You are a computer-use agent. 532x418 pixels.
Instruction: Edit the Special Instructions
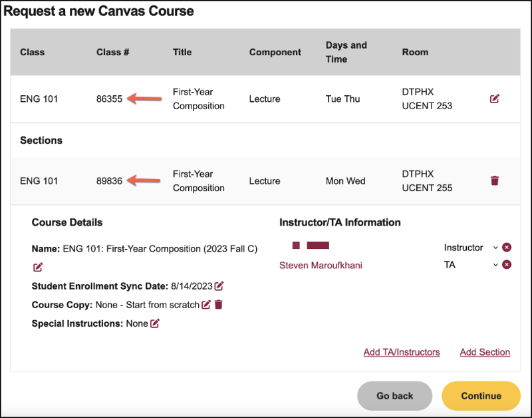(x=155, y=323)
